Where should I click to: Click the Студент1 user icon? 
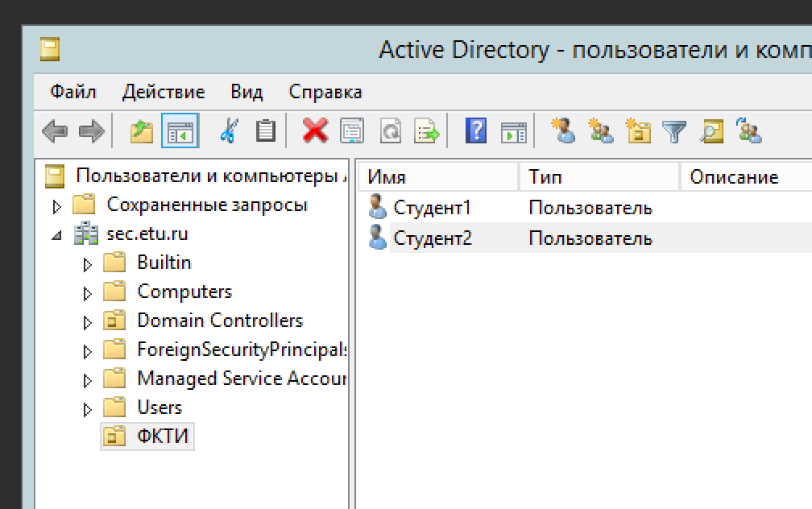click(x=377, y=207)
